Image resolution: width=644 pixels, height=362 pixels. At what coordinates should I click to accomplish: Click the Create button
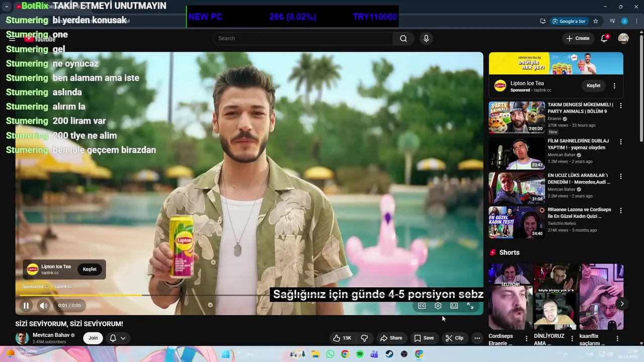click(x=578, y=39)
